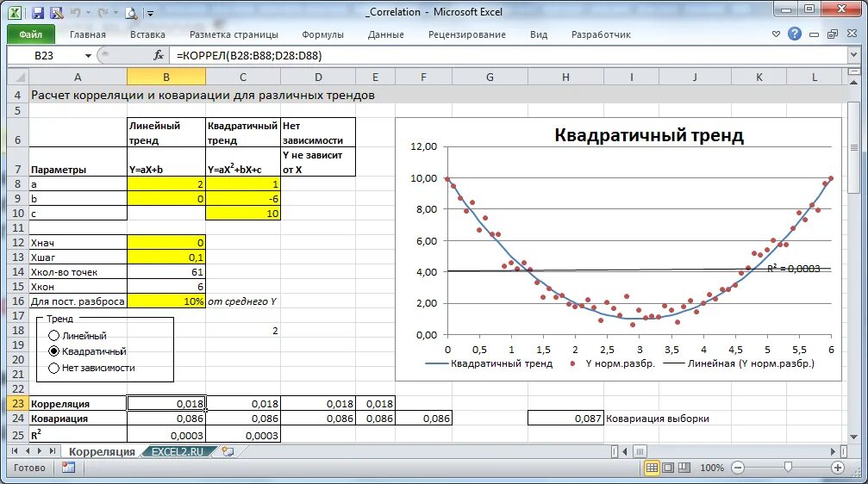Screen dimensions: 868x484
Task: Select column B header
Action: tap(166, 78)
